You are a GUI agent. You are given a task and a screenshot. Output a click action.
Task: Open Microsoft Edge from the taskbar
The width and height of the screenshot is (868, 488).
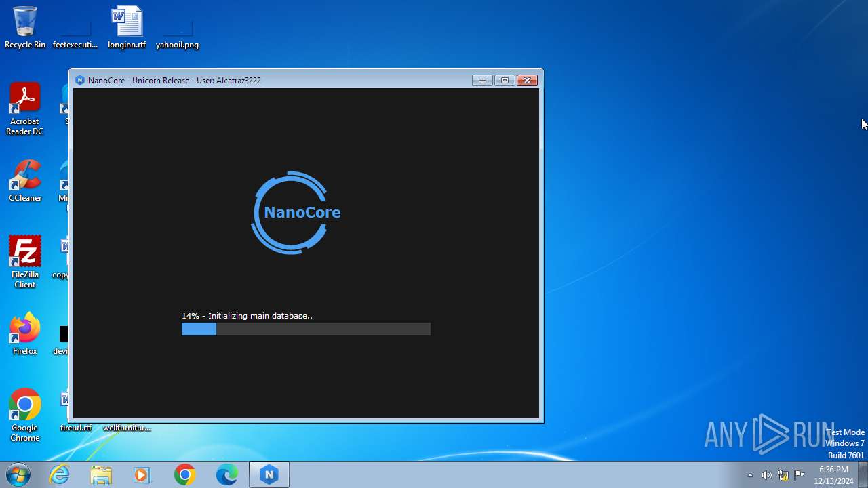pyautogui.click(x=226, y=474)
